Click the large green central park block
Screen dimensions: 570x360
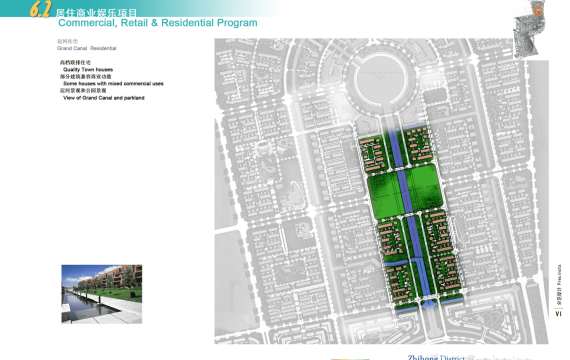coord(406,191)
